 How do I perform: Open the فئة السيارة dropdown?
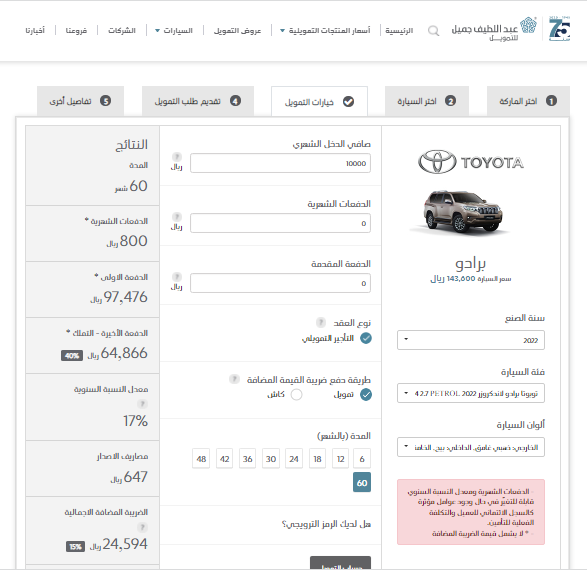(471, 393)
